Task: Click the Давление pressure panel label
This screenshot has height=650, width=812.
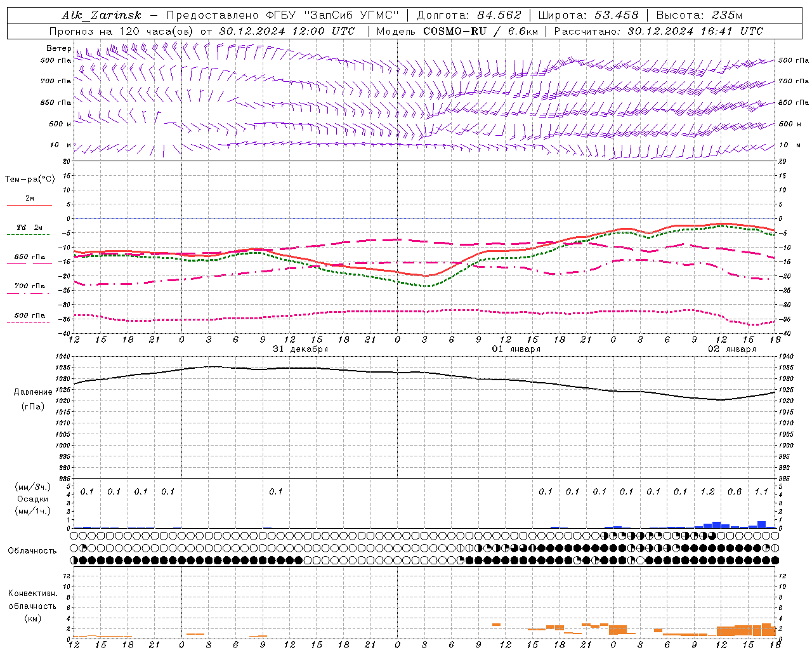Action: coord(33,392)
